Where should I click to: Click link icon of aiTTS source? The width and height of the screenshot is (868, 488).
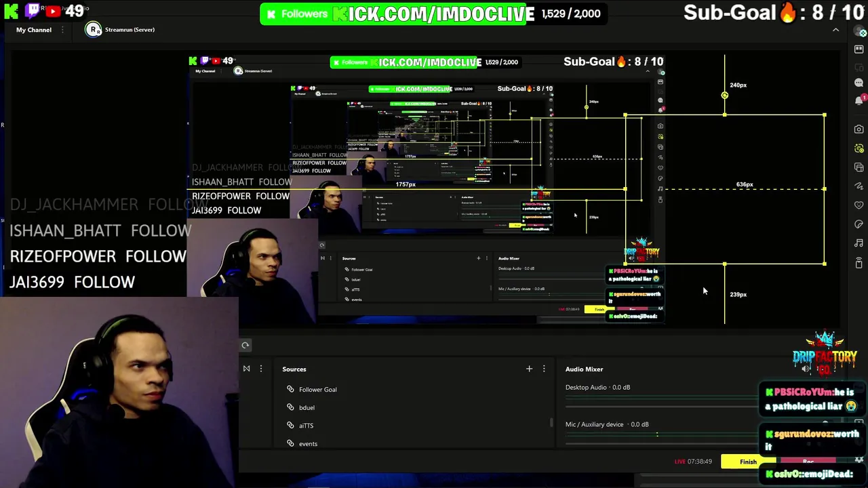tap(290, 426)
